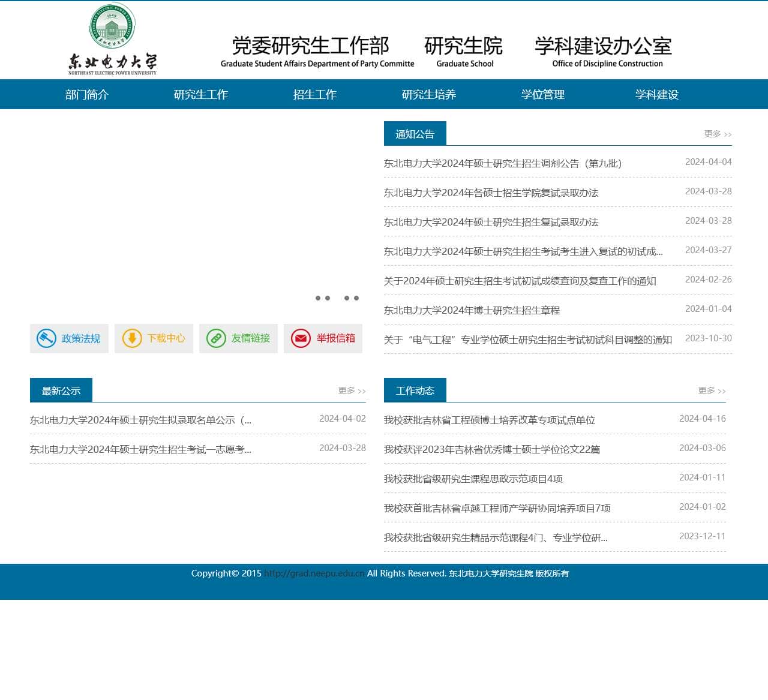Select the third carousel dot indicator

347,298
